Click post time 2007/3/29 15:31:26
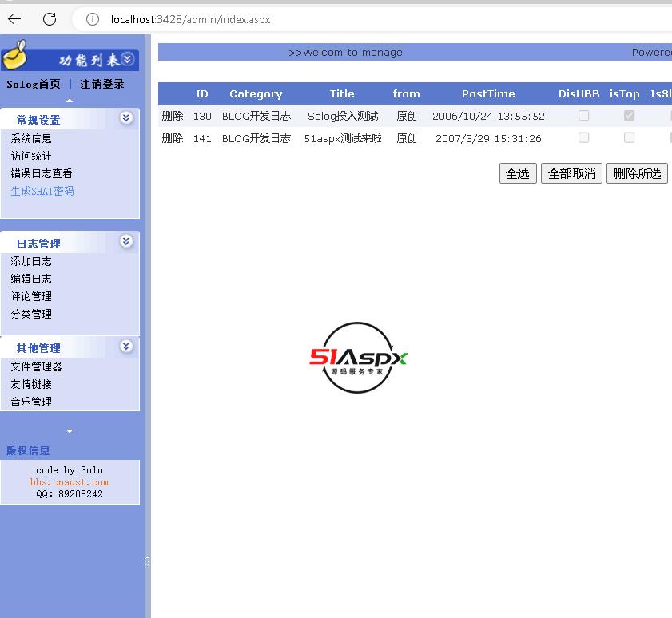 tap(488, 138)
